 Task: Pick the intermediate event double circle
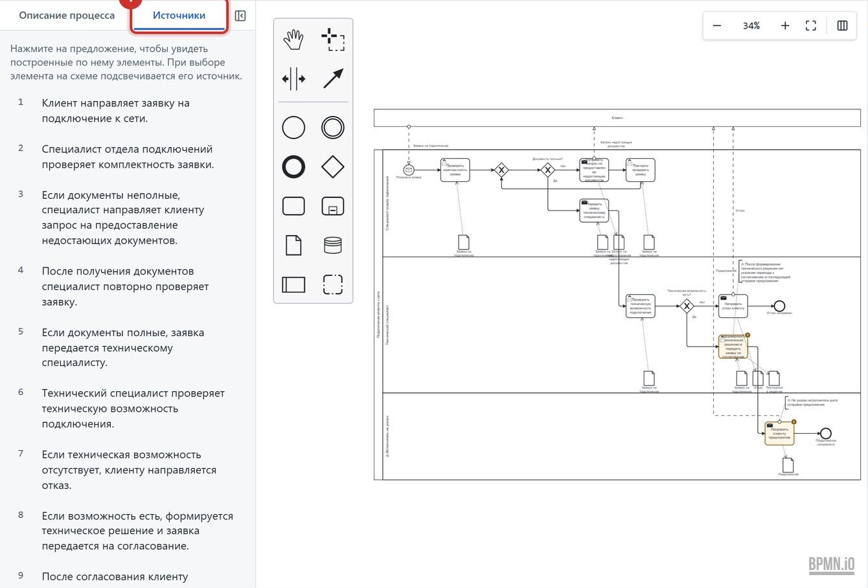coord(333,128)
